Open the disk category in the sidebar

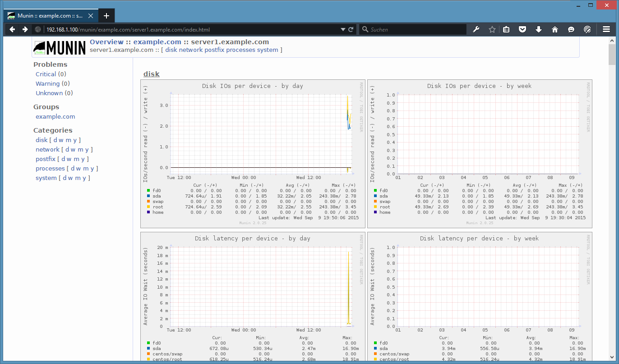tap(42, 140)
